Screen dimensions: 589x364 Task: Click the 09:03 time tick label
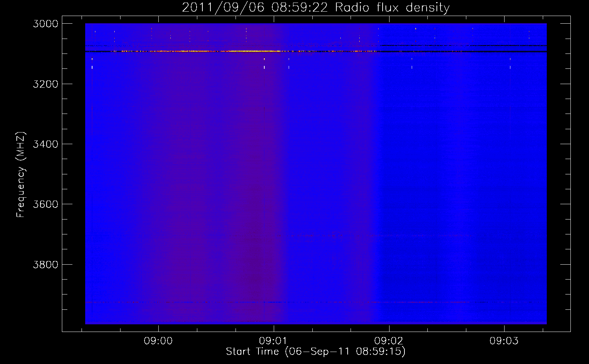coord(504,341)
